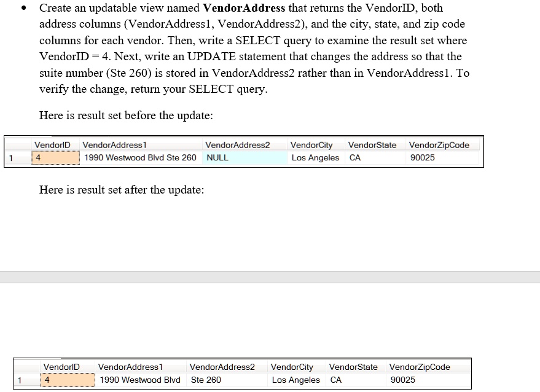Select the Los Angeles city cell in top grid
This screenshot has width=540, height=392.
315,157
